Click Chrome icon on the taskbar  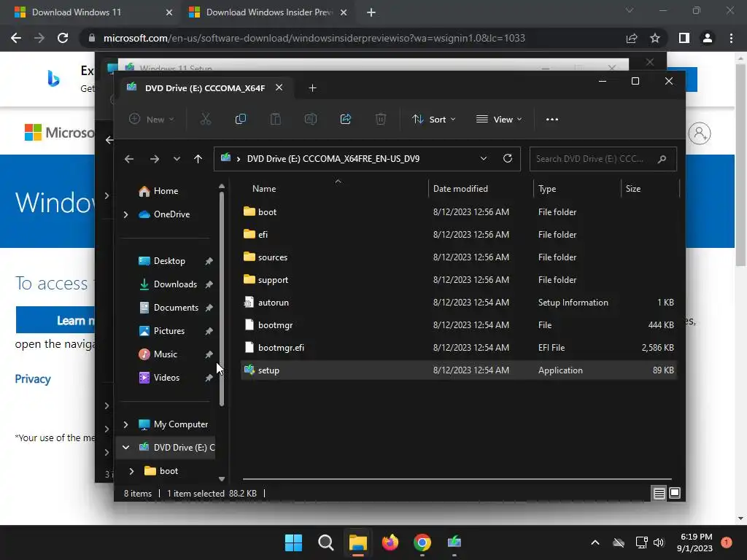tap(422, 542)
